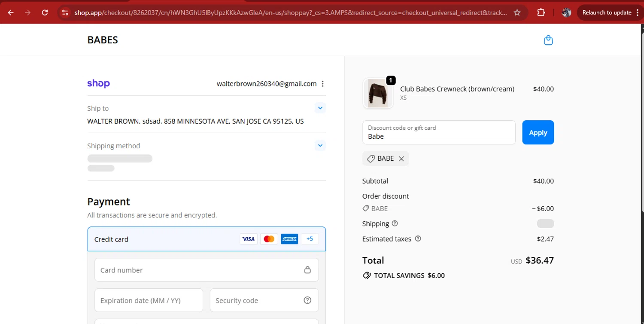Open the Chrome profile avatar
The image size is (644, 324).
pos(566,12)
